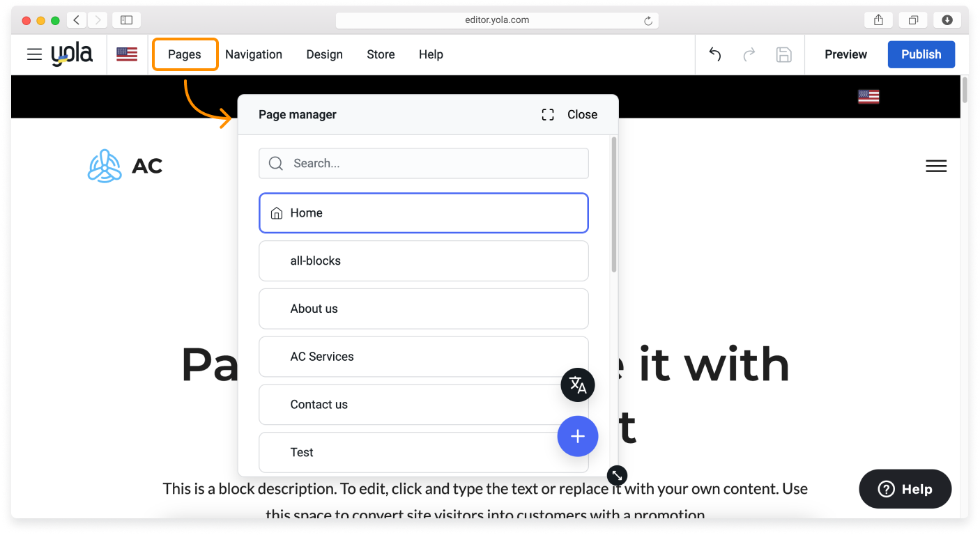Open the yola hamburger main menu
Viewport: 980px width, 535px height.
point(34,54)
